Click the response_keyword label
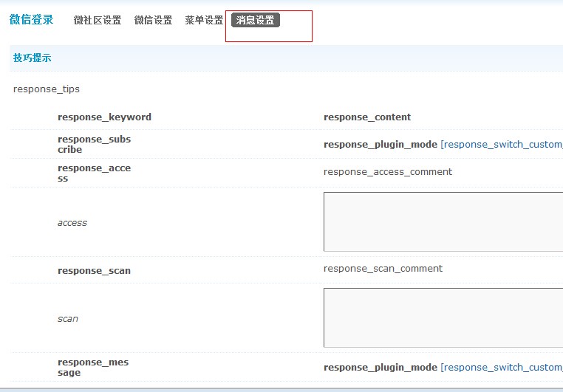Screen dimensions: 563x392 point(104,117)
